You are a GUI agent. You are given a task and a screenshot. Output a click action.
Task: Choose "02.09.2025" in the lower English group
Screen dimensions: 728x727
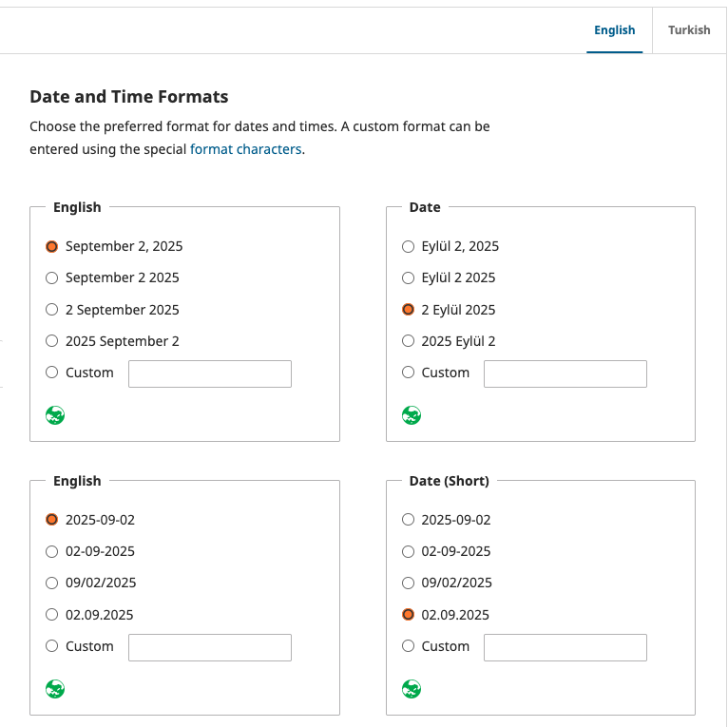[52, 615]
